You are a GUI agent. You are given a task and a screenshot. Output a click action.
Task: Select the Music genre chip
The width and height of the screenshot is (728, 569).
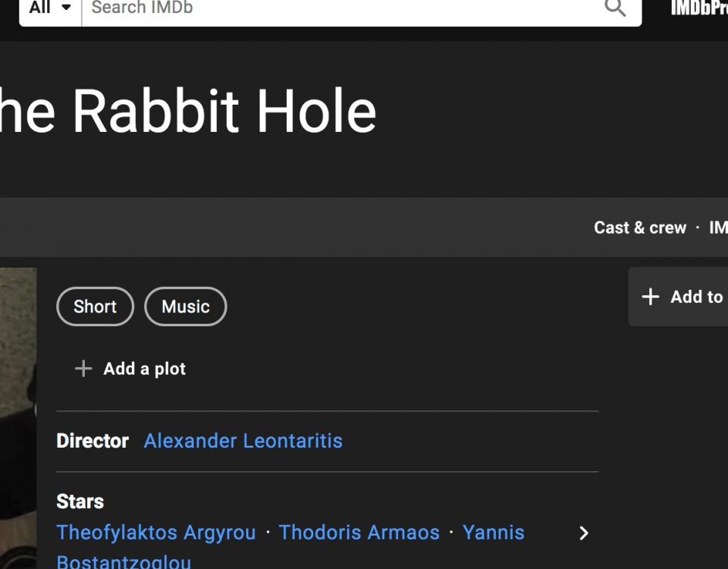point(185,307)
